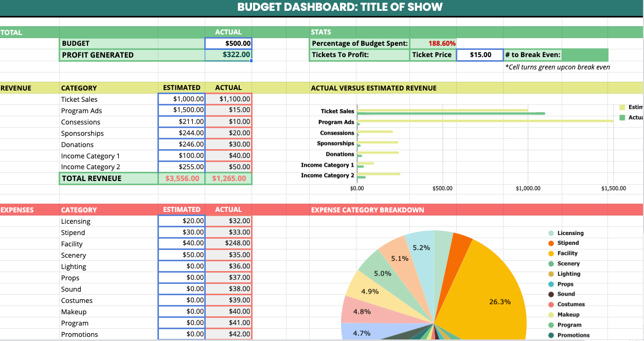The height and width of the screenshot is (341, 644).
Task: Click Licensing actual expense $32.00
Action: [228, 221]
